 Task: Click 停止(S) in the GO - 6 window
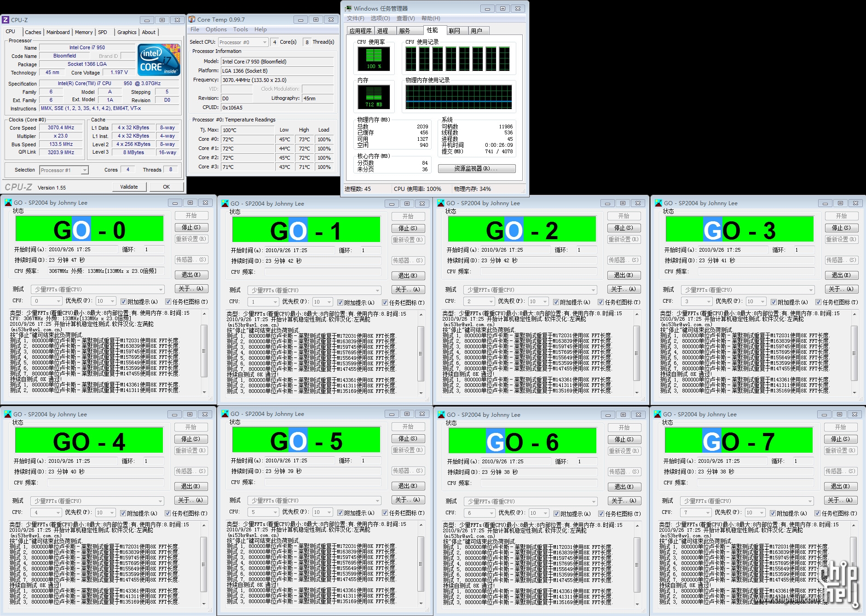[x=624, y=439]
